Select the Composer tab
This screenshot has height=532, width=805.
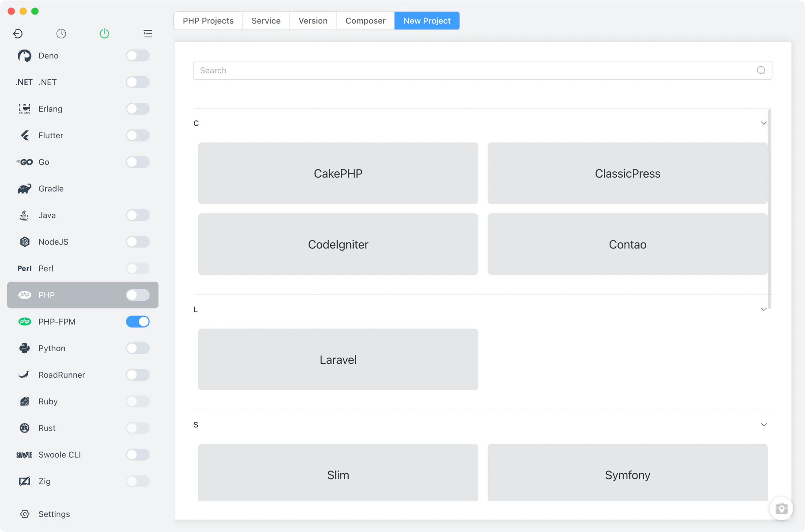pyautogui.click(x=365, y=21)
